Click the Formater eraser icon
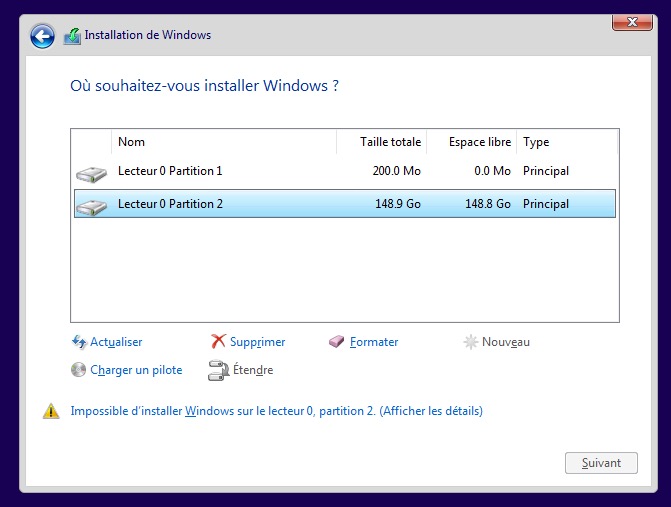The height and width of the screenshot is (507, 671). [336, 341]
